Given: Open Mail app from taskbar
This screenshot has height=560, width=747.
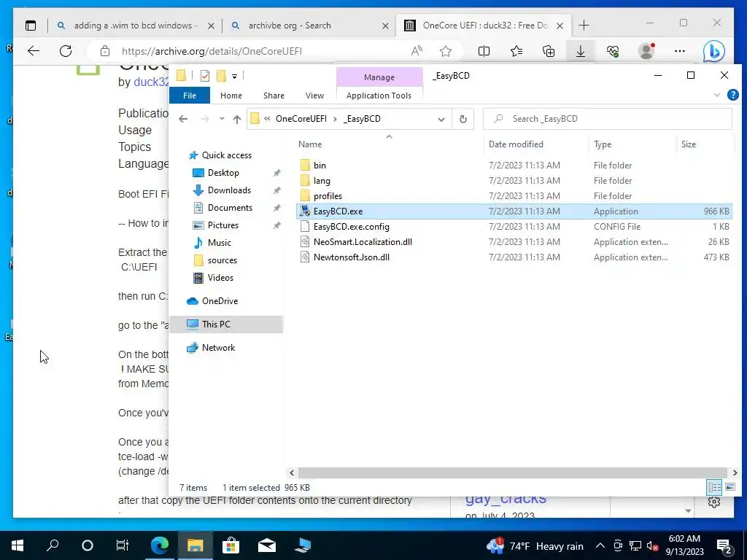Looking at the screenshot, I should click(x=267, y=545).
